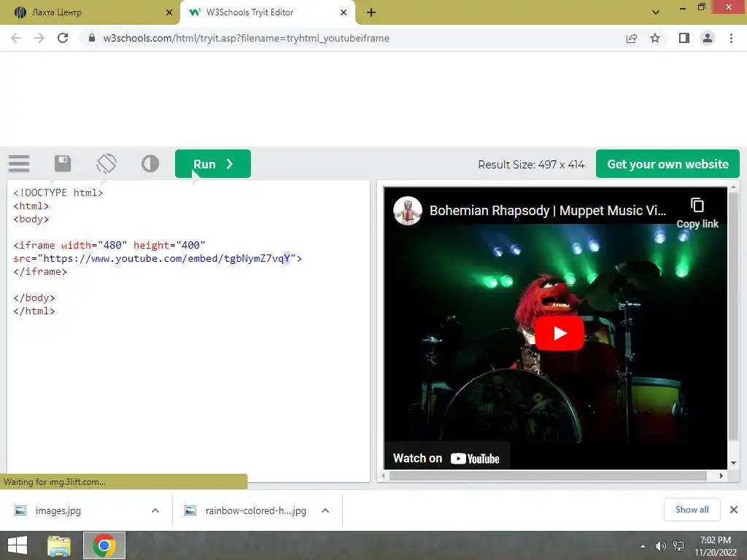Bookmark this page with star icon
Image resolution: width=747 pixels, height=560 pixels.
click(x=655, y=38)
